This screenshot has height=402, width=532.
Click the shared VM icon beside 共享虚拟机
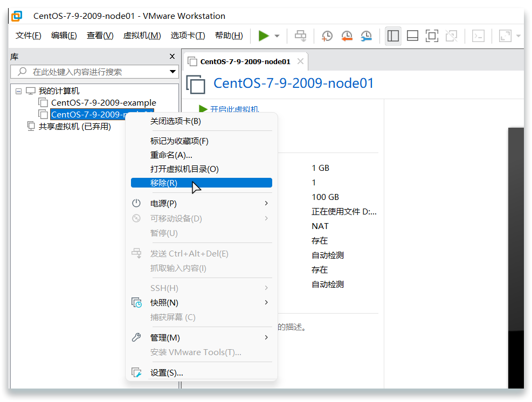[31, 126]
